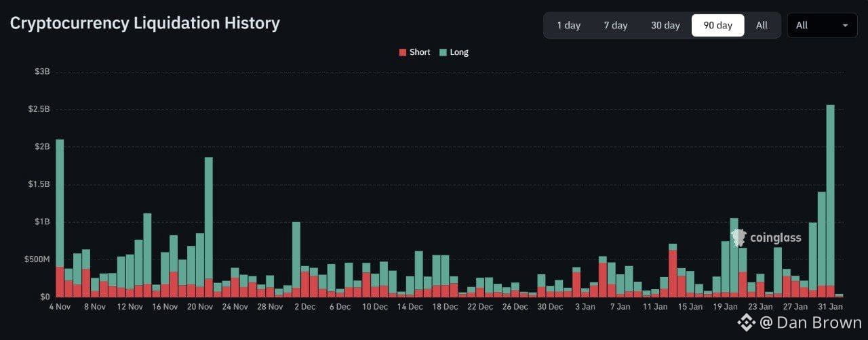Click the $3B y-axis label
Viewport: 868px width, 340px height.
pos(42,71)
